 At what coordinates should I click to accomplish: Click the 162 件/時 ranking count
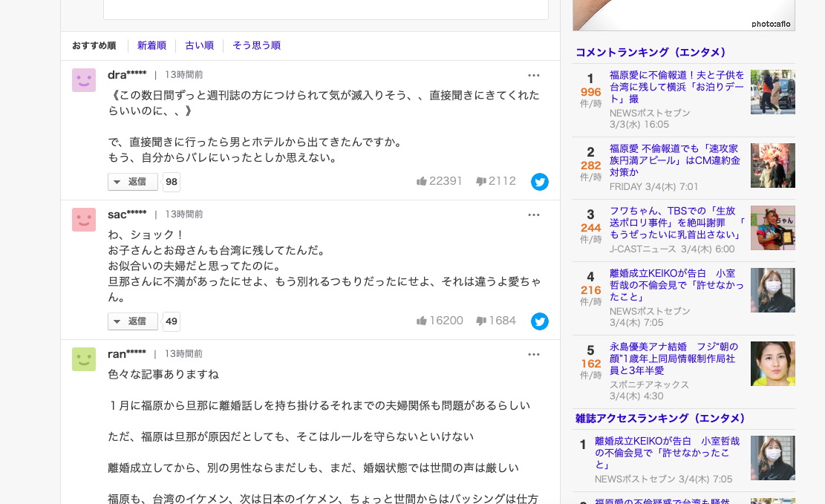590,370
